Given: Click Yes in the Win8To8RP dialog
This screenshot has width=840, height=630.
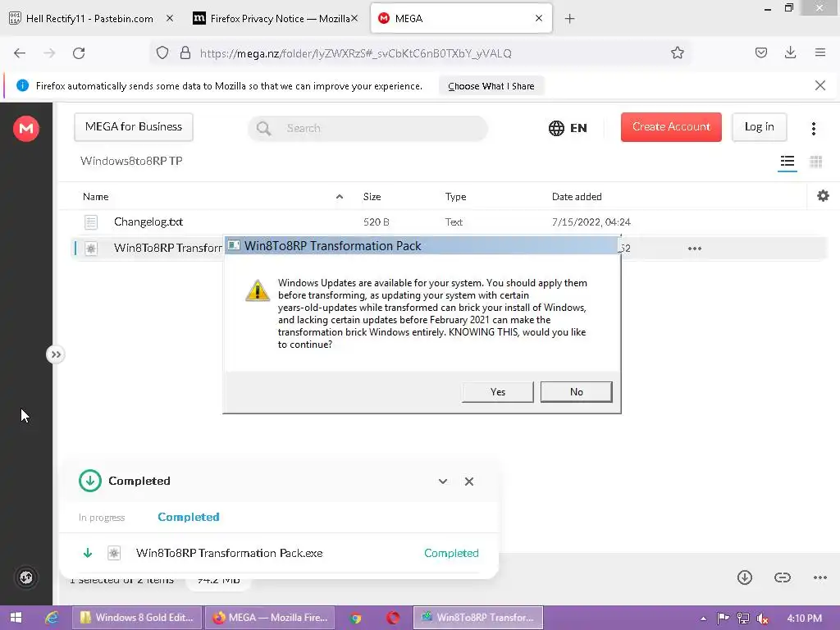Looking at the screenshot, I should click(497, 391).
